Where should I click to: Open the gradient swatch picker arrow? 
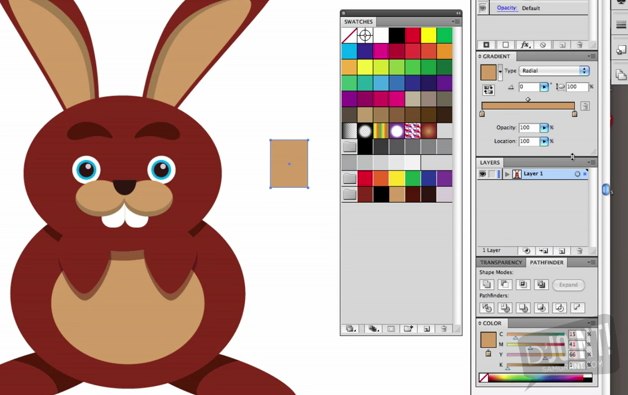point(500,72)
